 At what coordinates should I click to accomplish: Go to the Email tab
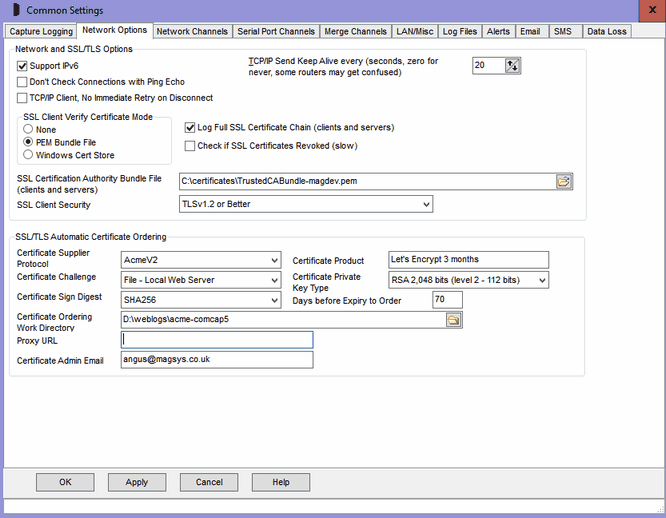(x=529, y=32)
